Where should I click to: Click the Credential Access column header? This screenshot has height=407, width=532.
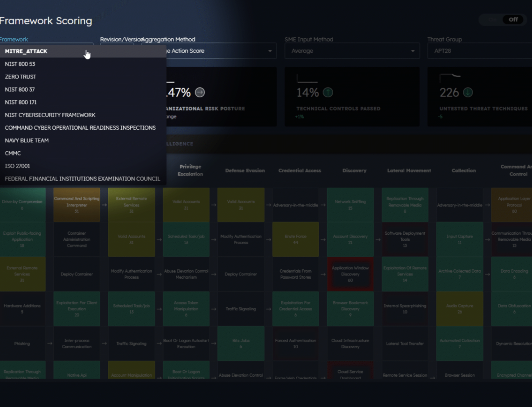[x=300, y=171]
